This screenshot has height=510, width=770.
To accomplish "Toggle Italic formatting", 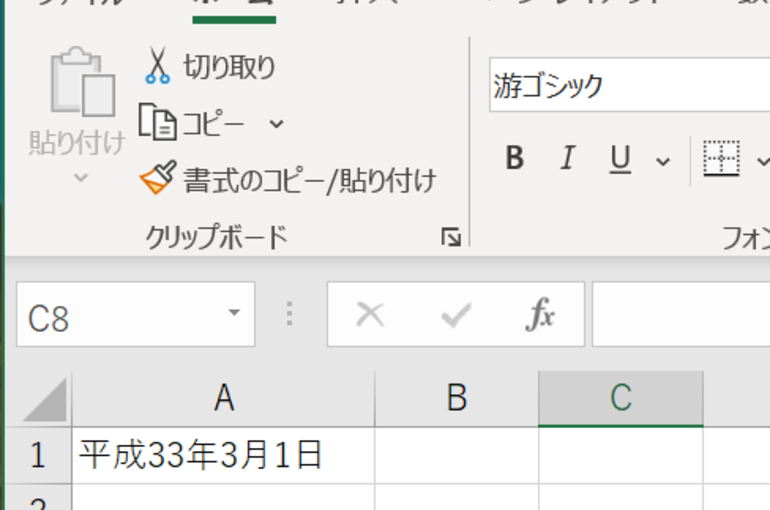I will click(568, 159).
